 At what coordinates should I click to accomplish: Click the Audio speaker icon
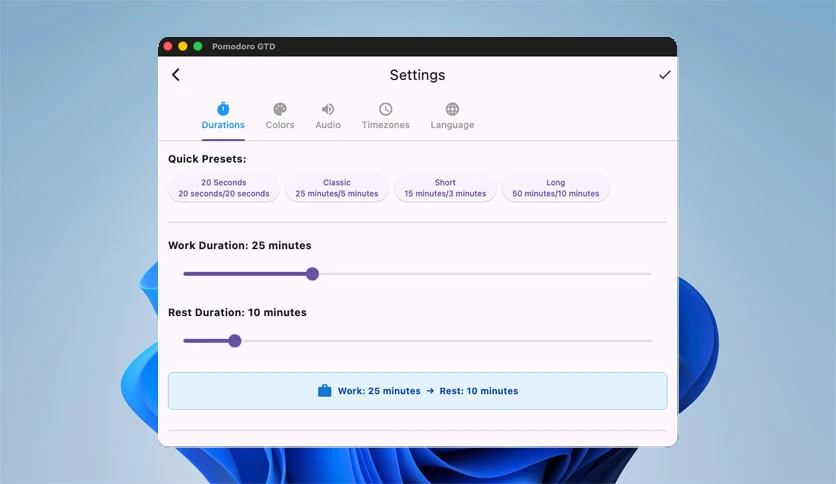point(328,109)
